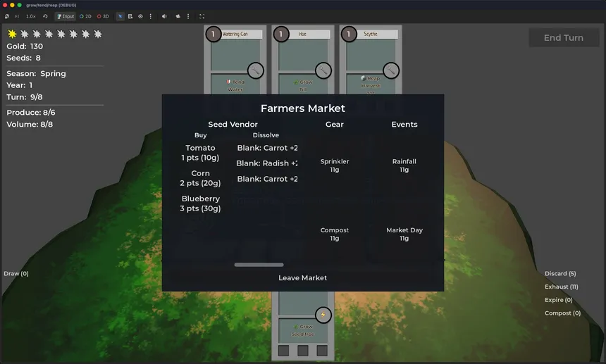The height and width of the screenshot is (364, 606).
Task: Open the 1.0× game speed dropdown
Action: (x=31, y=16)
